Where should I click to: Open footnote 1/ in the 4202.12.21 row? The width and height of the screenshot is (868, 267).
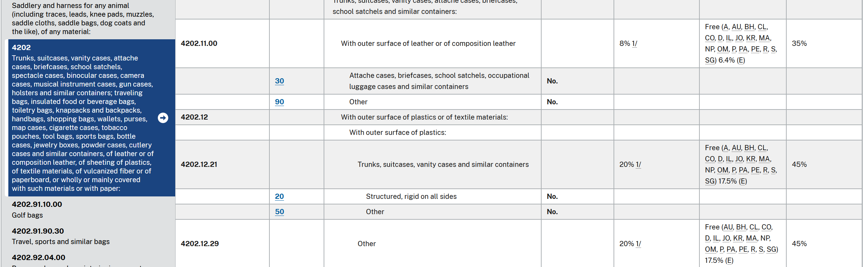[639, 164]
